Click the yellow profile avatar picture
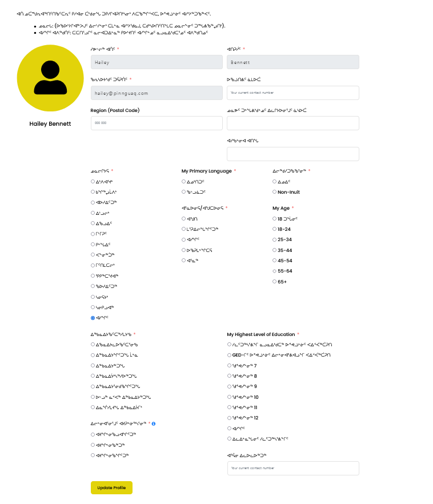The width and height of the screenshot is (433, 504). pyautogui.click(x=50, y=78)
